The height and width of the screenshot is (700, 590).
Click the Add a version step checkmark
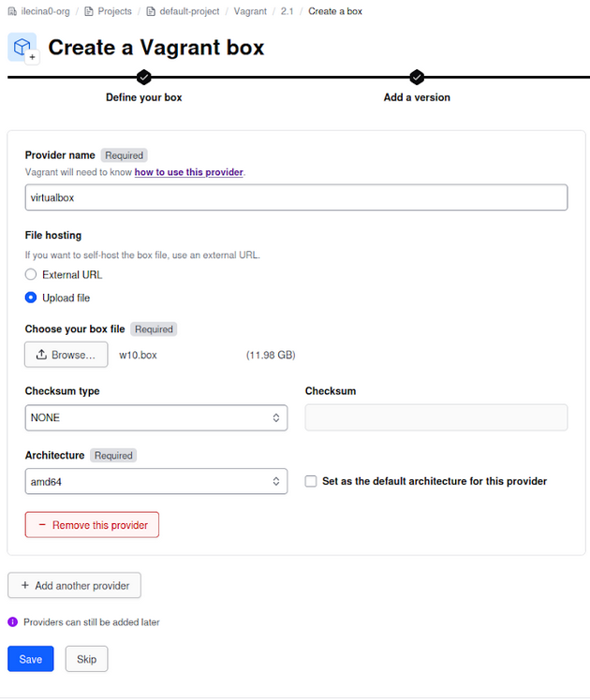coord(417,77)
